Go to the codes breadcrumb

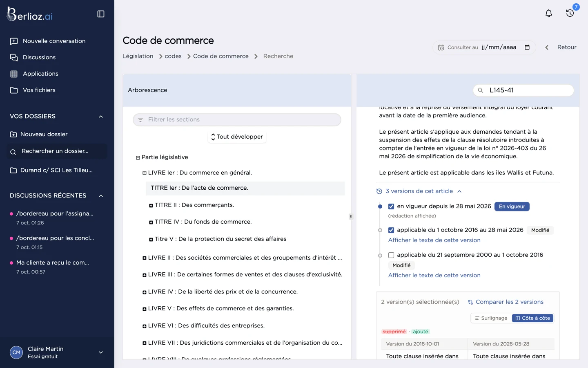click(x=173, y=56)
